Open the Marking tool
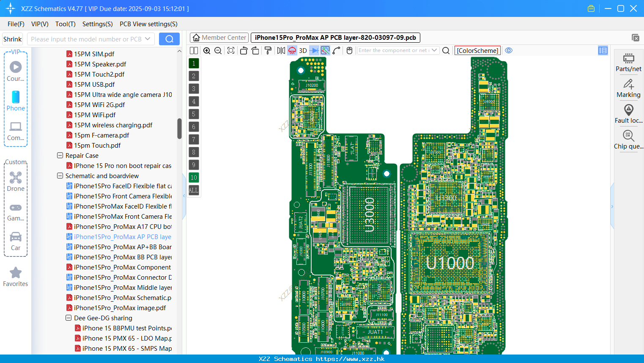Viewport: 644px width, 363px height. (628, 88)
